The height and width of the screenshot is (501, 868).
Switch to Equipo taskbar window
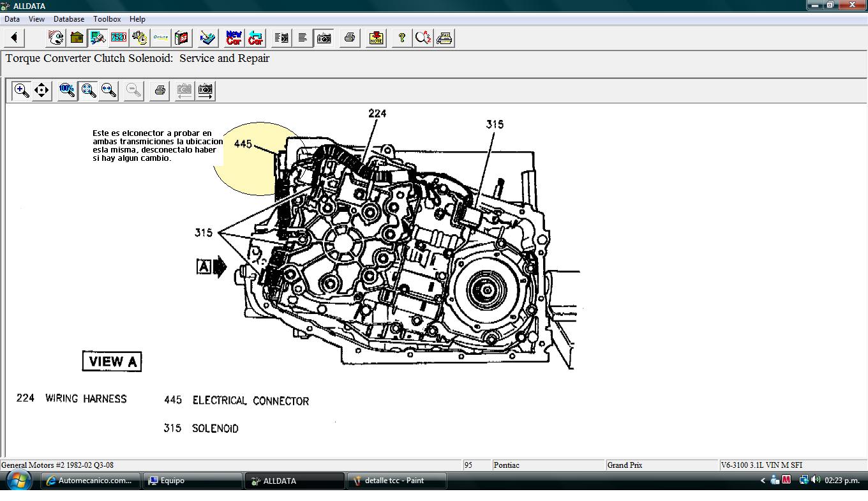point(193,481)
